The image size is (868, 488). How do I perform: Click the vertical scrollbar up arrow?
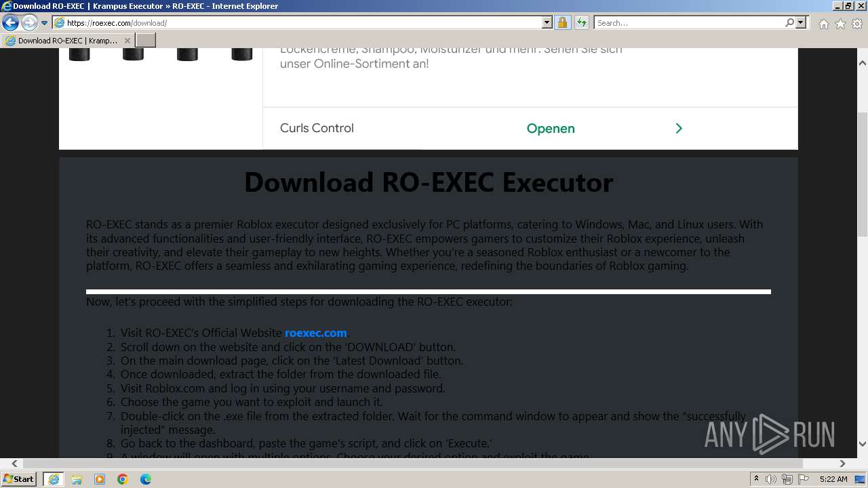[863, 63]
